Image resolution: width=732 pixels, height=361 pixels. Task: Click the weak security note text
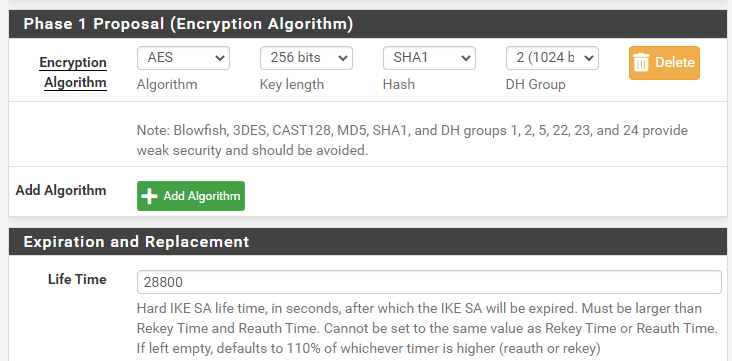(412, 140)
